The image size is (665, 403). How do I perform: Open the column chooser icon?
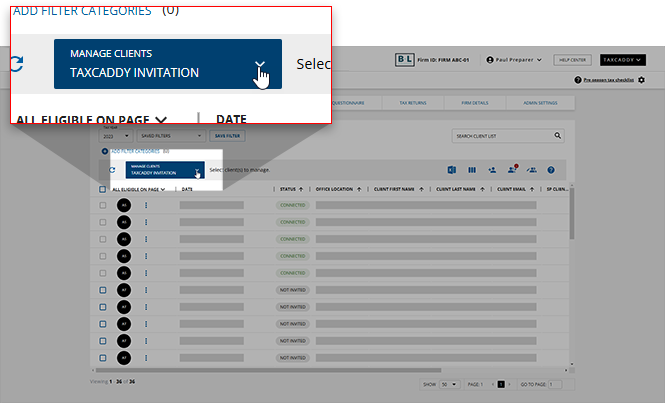(x=472, y=170)
